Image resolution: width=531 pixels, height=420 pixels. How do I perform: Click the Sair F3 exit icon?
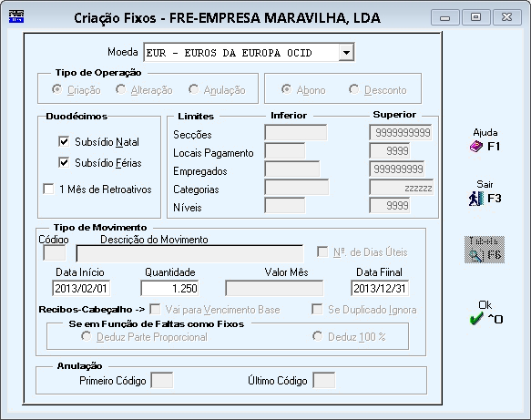pos(475,199)
